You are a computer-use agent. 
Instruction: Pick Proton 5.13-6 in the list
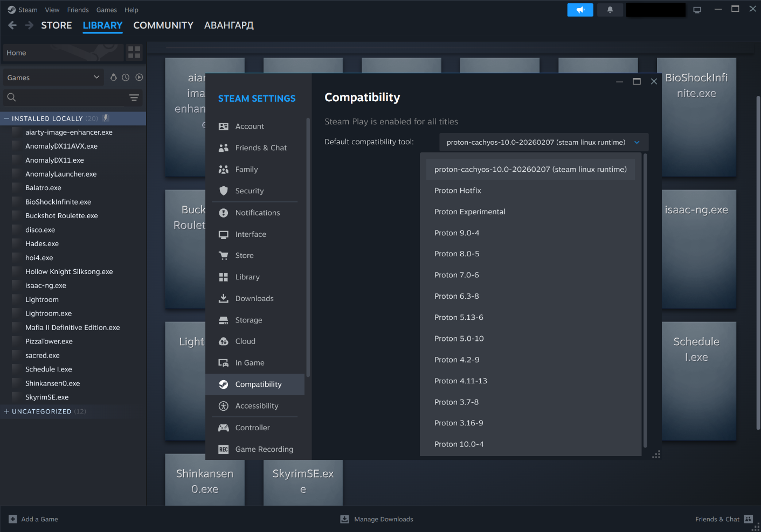[530, 317]
